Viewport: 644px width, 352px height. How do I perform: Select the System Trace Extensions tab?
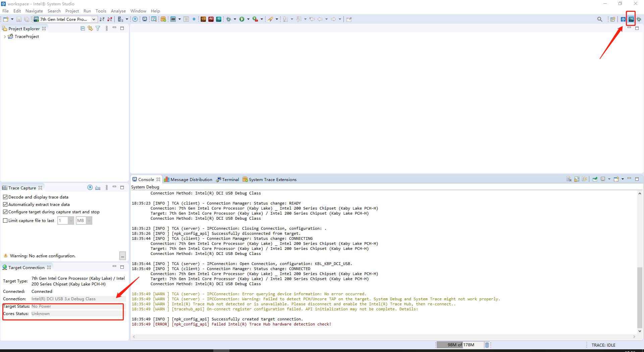(x=272, y=179)
